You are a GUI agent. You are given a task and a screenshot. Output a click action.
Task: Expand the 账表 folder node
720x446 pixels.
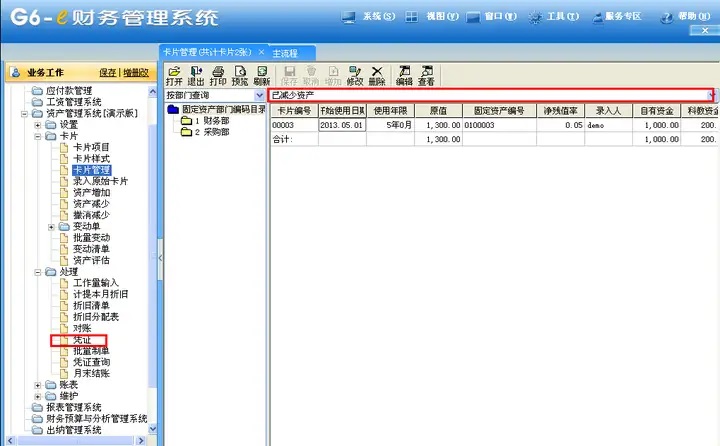tap(38, 385)
